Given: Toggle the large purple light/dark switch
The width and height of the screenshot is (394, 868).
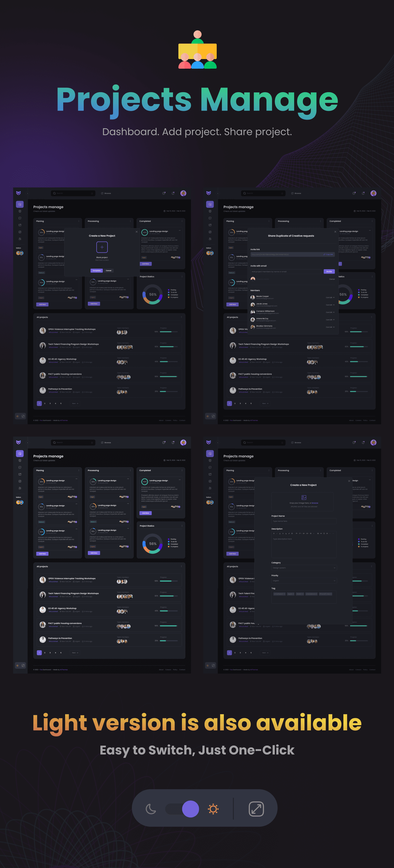Looking at the screenshot, I should pyautogui.click(x=182, y=809).
